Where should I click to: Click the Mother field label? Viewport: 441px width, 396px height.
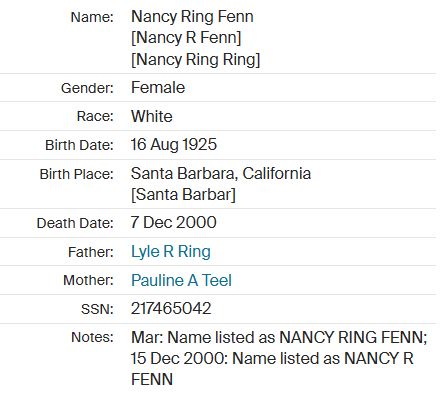89,280
